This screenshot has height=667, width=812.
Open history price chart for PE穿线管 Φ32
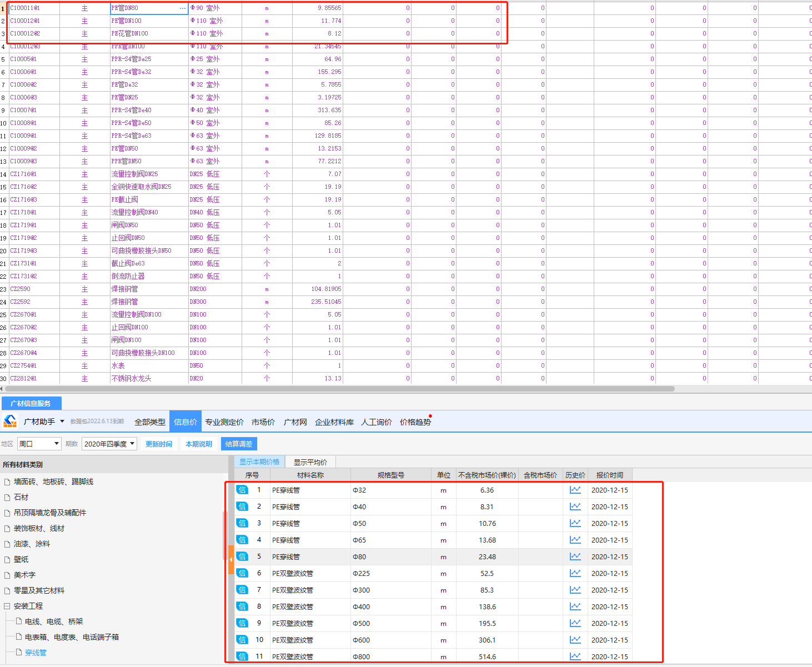(x=575, y=490)
